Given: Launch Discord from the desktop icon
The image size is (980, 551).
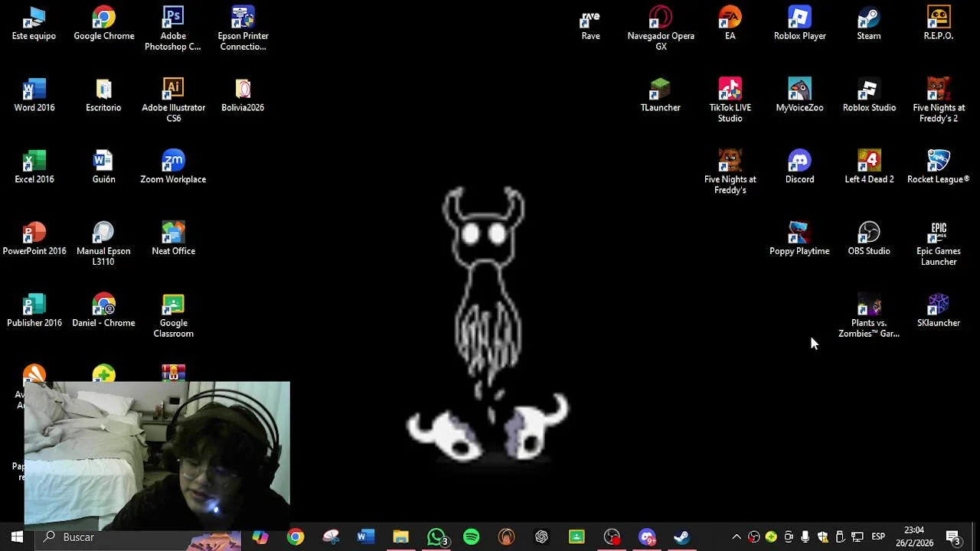Looking at the screenshot, I should (799, 168).
